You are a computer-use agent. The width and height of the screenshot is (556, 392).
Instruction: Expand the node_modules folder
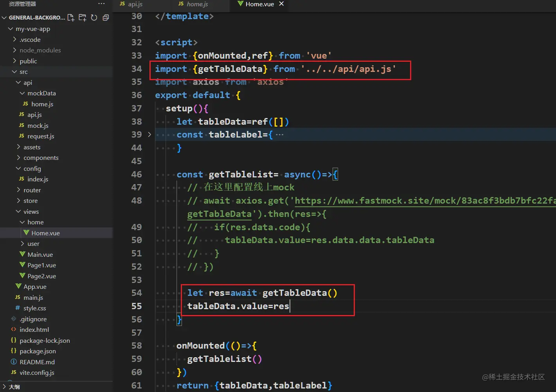point(14,50)
